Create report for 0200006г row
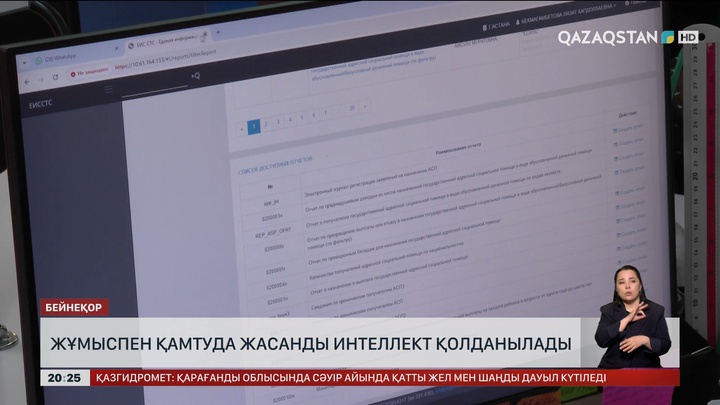The image size is (720, 405). tap(630, 171)
